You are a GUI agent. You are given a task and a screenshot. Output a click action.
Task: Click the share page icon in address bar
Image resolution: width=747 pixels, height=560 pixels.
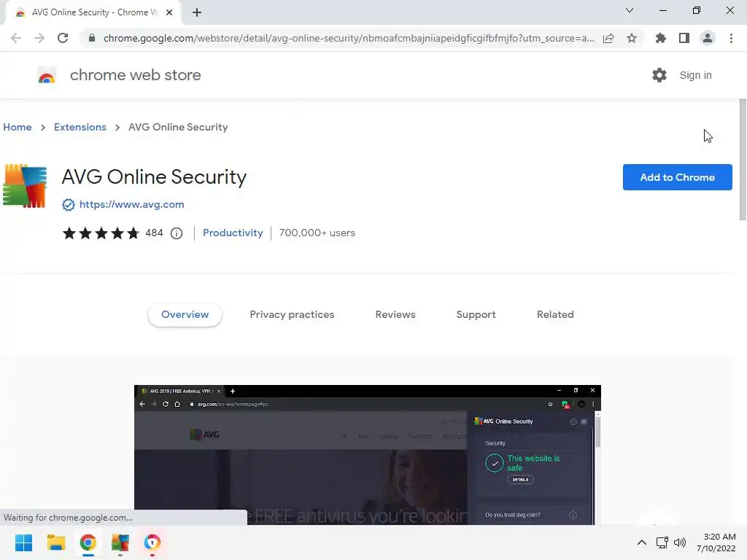click(608, 38)
